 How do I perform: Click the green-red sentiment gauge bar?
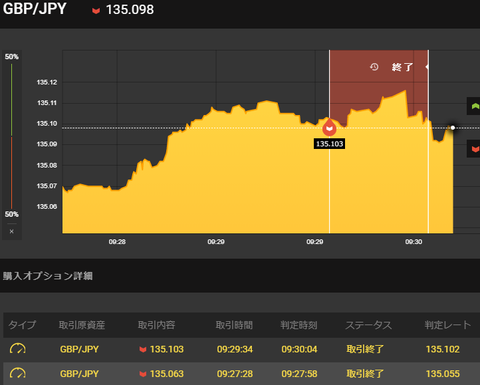coord(12,136)
